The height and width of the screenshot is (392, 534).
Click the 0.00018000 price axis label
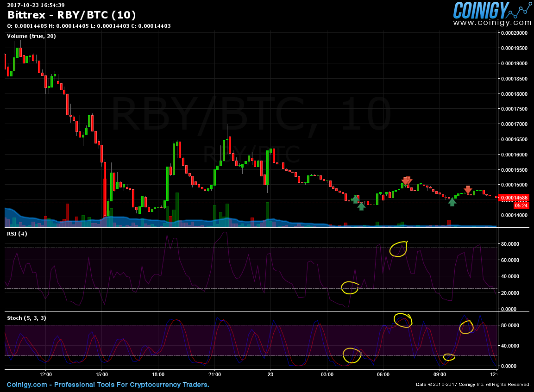click(514, 94)
